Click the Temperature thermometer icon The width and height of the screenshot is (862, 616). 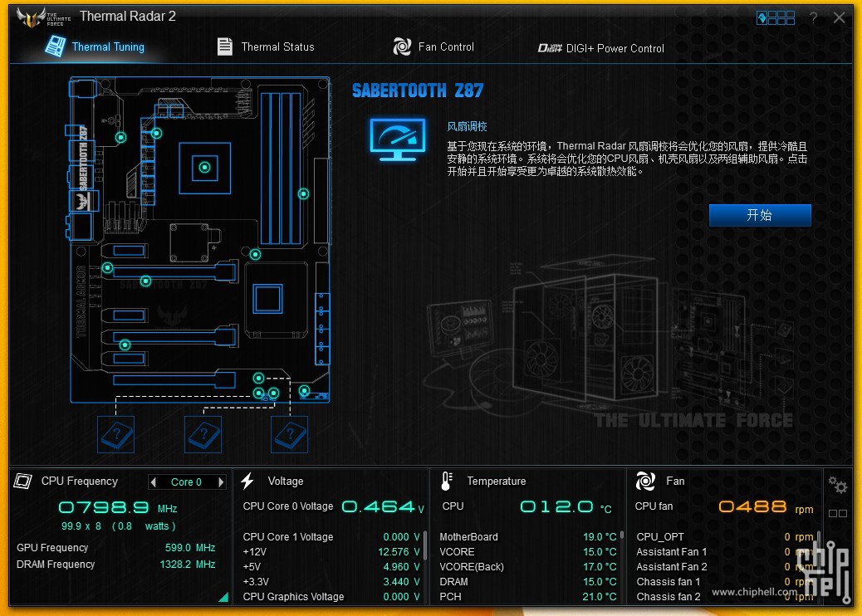click(447, 481)
